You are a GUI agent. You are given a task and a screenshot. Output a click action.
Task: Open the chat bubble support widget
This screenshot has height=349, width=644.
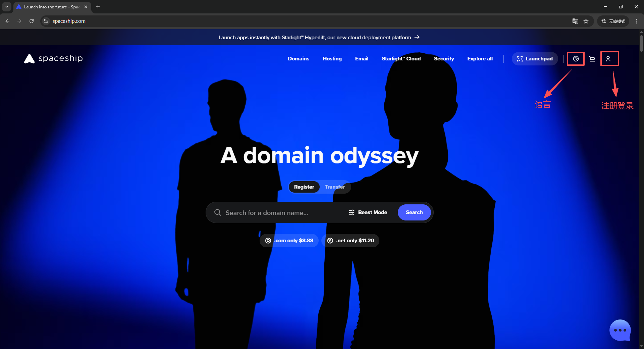coord(620,330)
